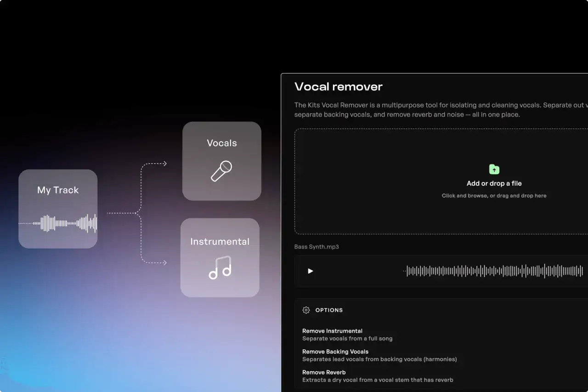Click the Instrumental card label
This screenshot has width=588, height=392.
coord(220,241)
